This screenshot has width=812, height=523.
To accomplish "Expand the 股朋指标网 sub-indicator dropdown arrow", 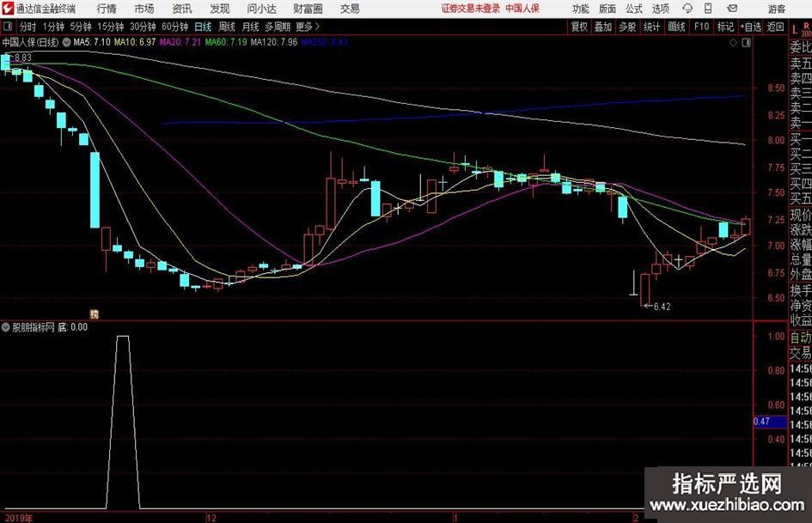I will (6, 327).
